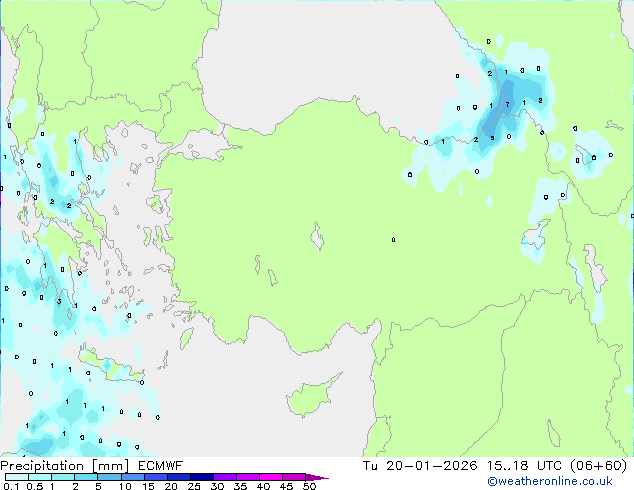Click the large lake in central Turkey

click(317, 237)
